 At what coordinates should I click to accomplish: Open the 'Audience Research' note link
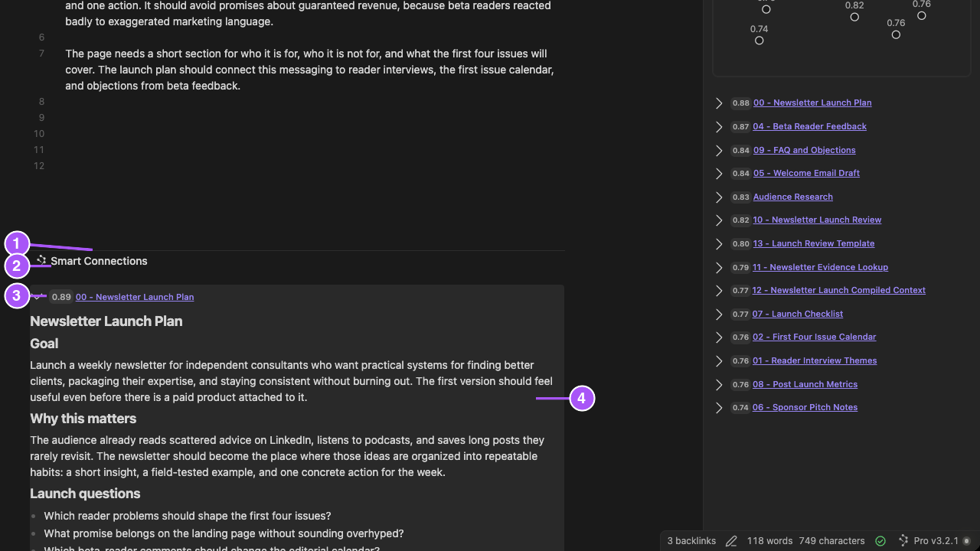point(793,197)
